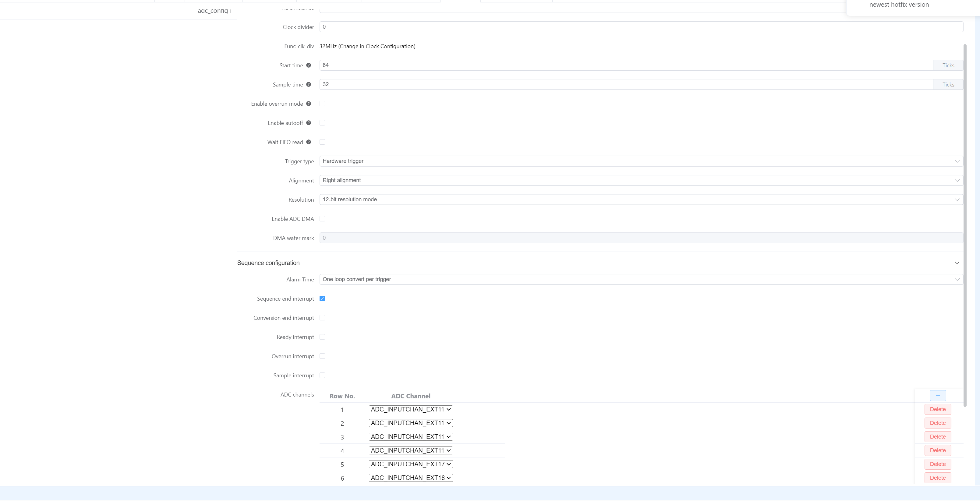980x501 pixels.
Task: Toggle the Conversion end interrupt checkbox
Action: click(x=322, y=318)
